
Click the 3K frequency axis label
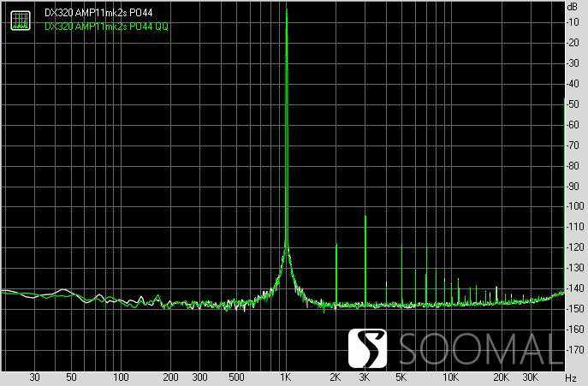365,377
